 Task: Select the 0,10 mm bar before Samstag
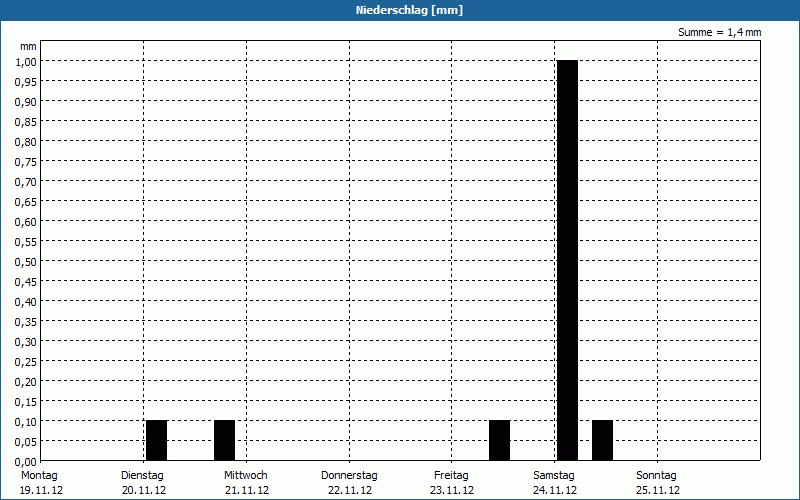point(499,440)
